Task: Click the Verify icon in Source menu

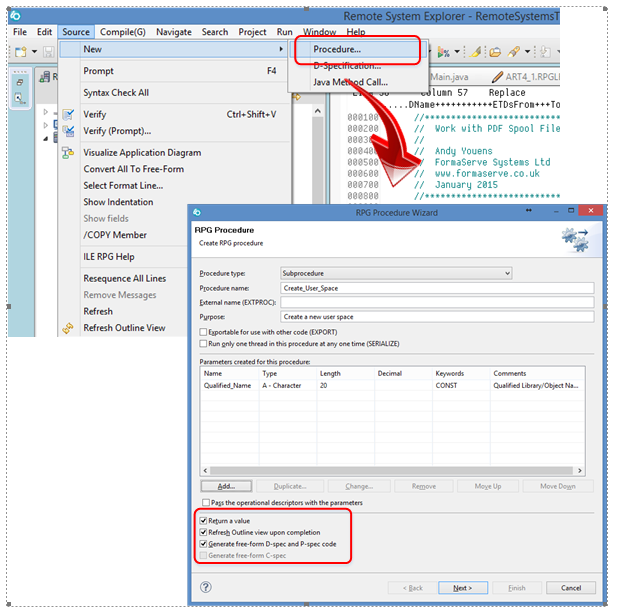Action: pyautogui.click(x=69, y=114)
